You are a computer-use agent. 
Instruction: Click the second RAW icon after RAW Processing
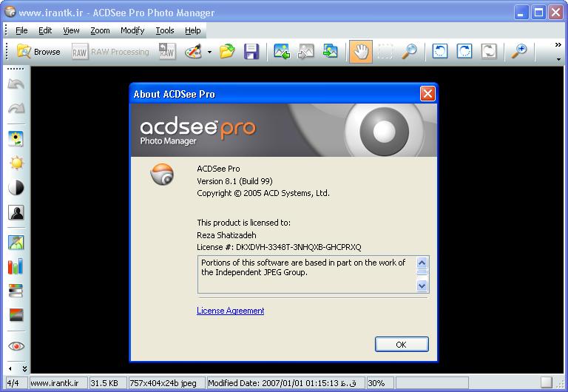pyautogui.click(x=167, y=52)
